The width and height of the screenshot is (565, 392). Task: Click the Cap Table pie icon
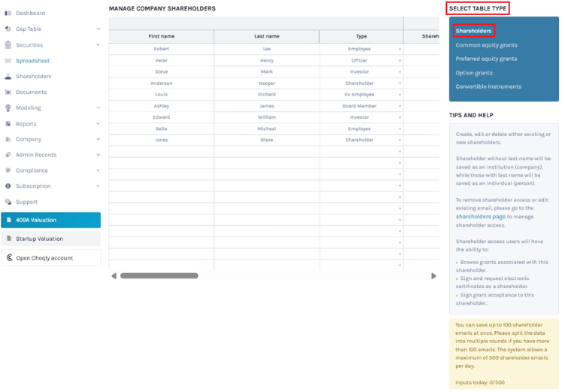tap(8, 29)
